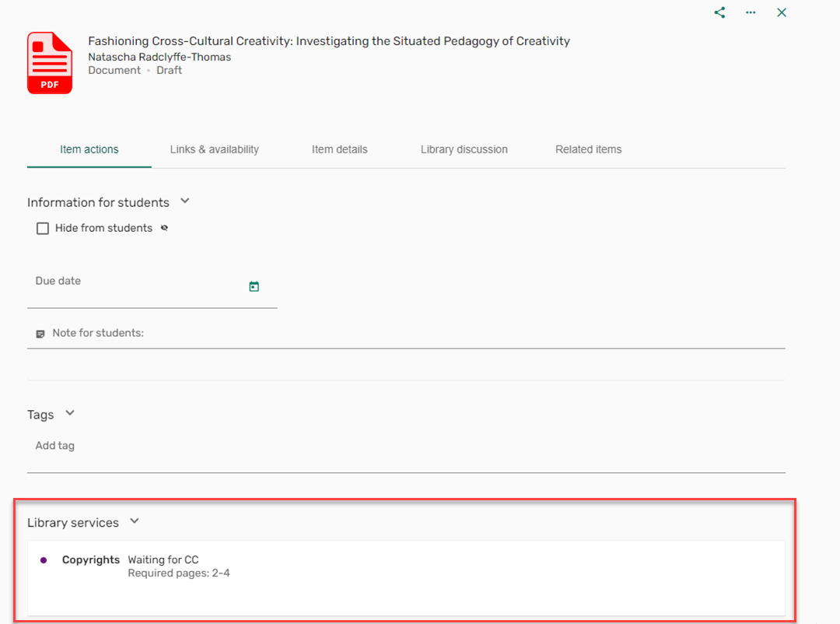Collapse the Tags section chevron
Image resolution: width=840 pixels, height=624 pixels.
pyautogui.click(x=70, y=413)
